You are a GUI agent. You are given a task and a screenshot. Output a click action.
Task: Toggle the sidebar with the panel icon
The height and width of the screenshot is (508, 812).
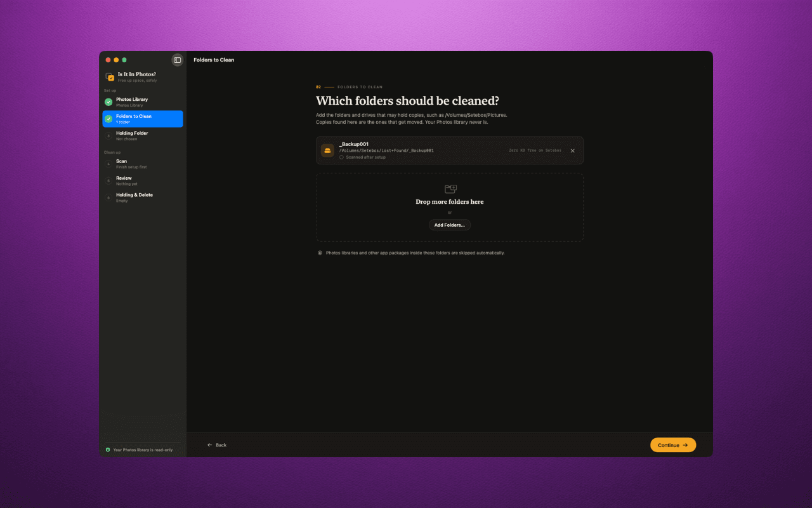[x=178, y=60]
